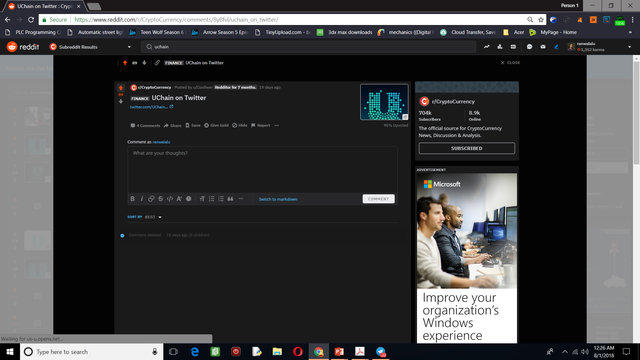Apply bold formatting in comment editor
The height and width of the screenshot is (360, 640).
point(132,199)
